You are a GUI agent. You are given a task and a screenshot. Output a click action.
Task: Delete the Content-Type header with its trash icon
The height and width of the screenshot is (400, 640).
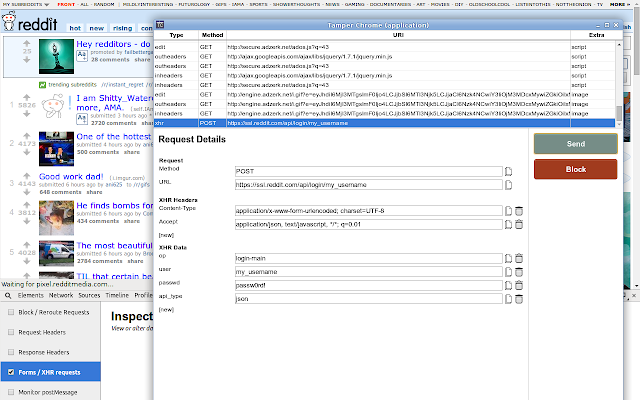(519, 211)
